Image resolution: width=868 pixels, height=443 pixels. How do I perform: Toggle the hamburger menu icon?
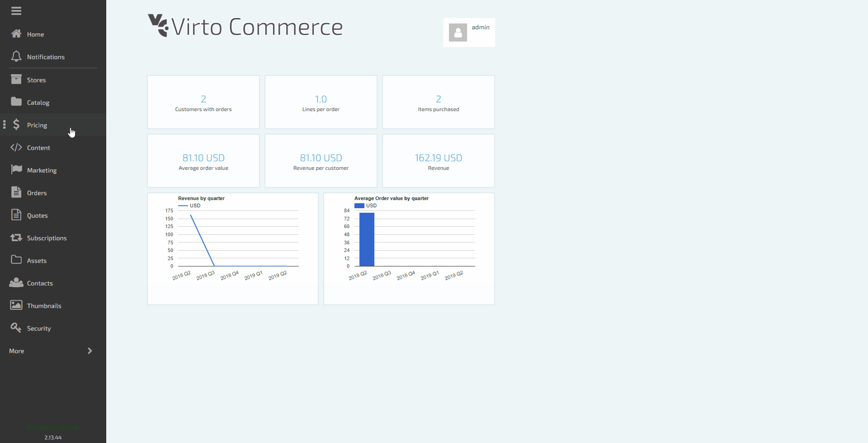pyautogui.click(x=16, y=11)
